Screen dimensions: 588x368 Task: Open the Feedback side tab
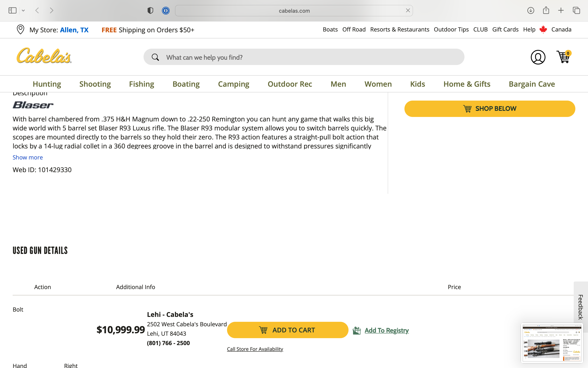(581, 307)
